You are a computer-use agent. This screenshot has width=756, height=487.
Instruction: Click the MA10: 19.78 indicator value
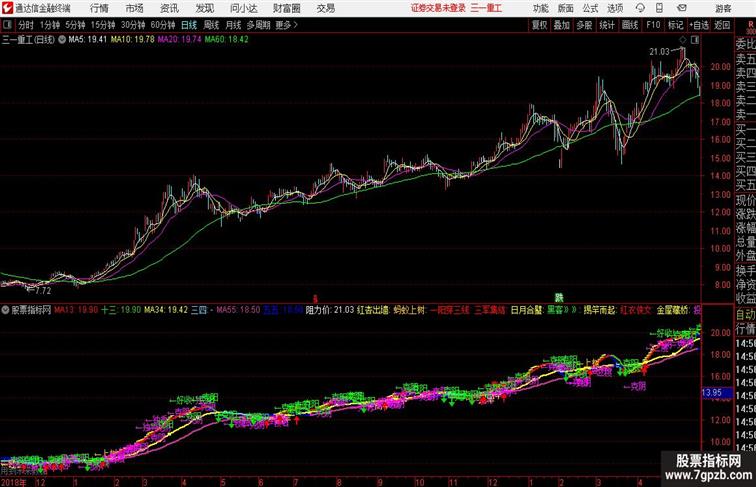pos(133,40)
